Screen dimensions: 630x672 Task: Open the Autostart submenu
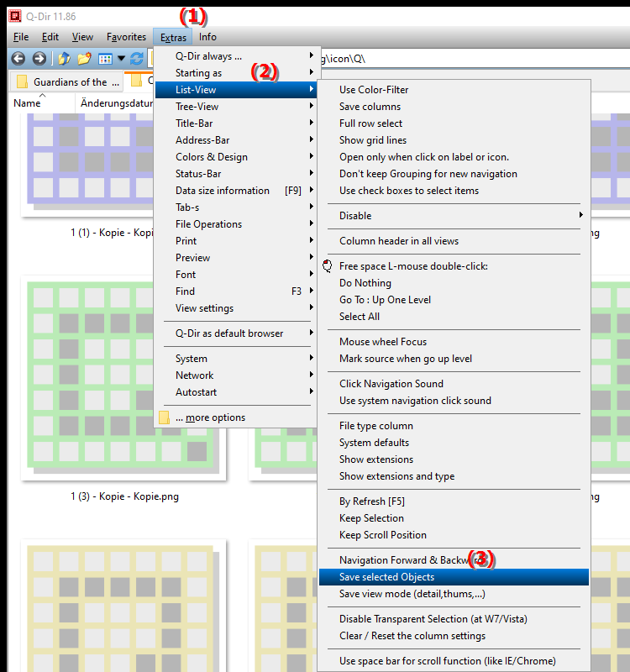click(236, 392)
